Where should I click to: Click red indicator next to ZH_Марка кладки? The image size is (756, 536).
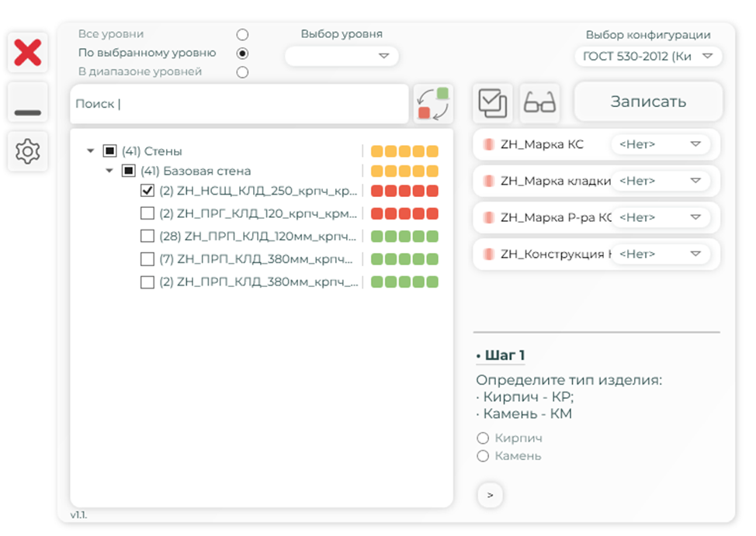pyautogui.click(x=488, y=181)
